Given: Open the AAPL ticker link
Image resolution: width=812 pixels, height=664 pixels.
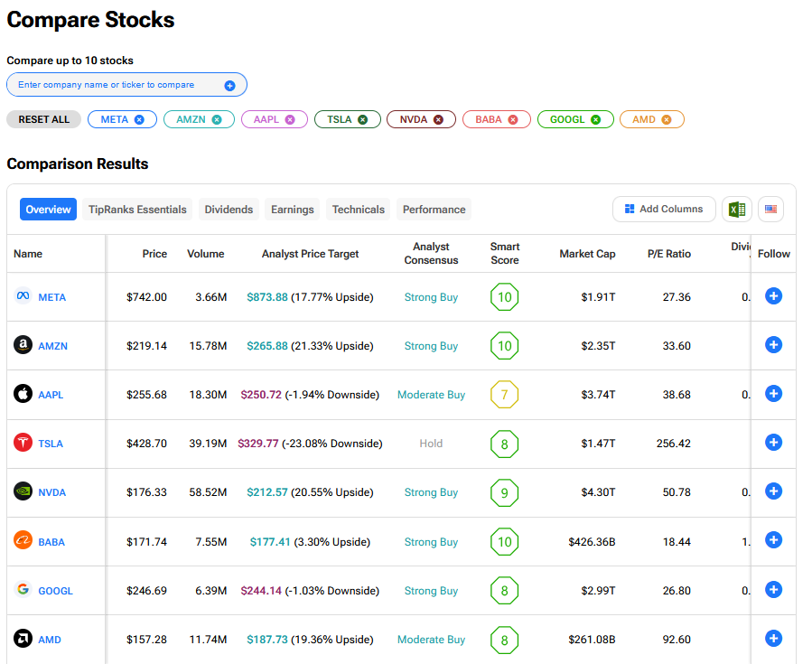Looking at the screenshot, I should click(51, 395).
